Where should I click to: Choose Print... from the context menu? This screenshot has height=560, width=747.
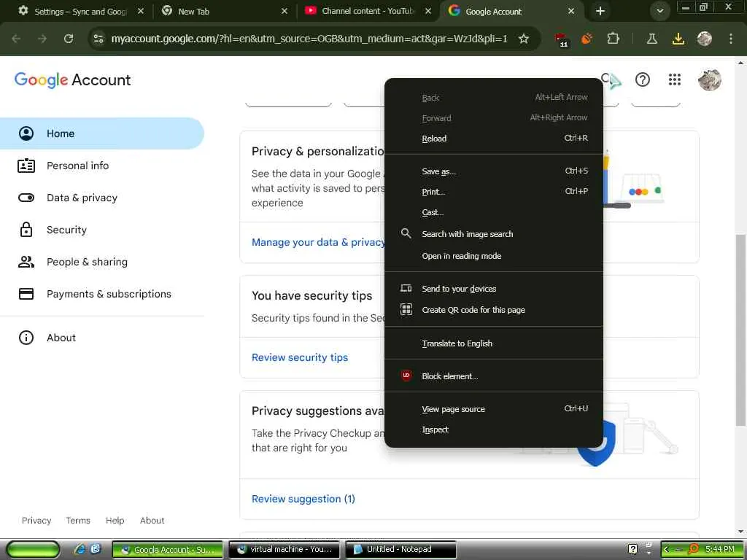(x=494, y=192)
